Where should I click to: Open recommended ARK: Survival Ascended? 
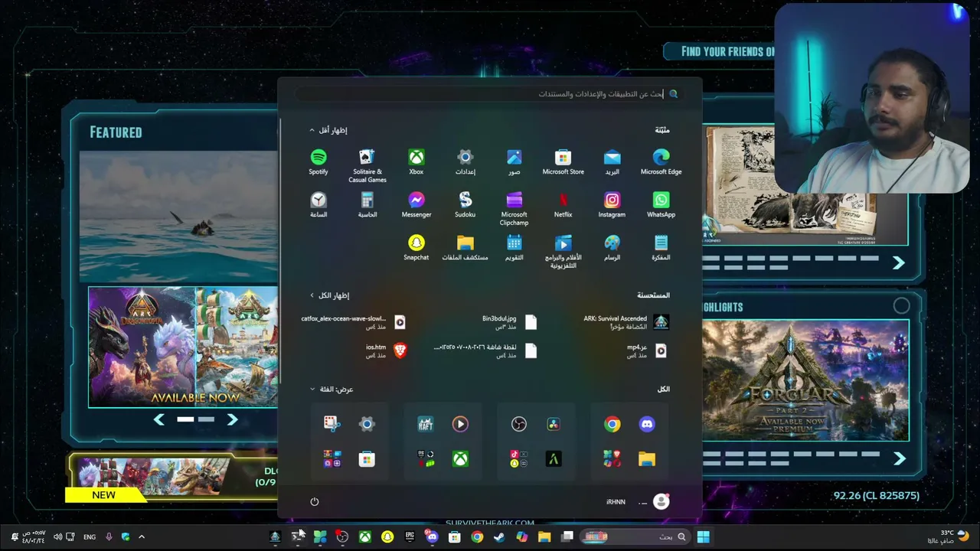(x=626, y=322)
